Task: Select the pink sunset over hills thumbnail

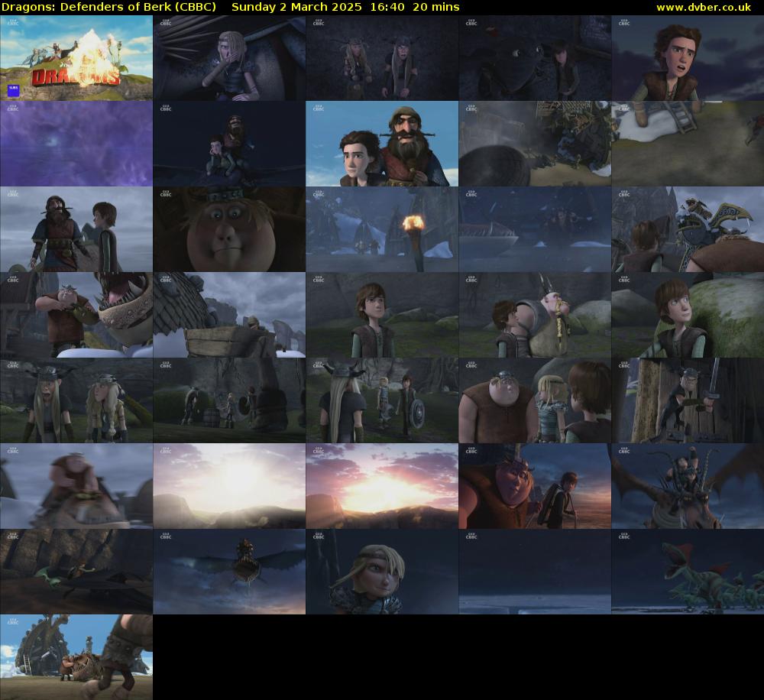Action: [382, 486]
